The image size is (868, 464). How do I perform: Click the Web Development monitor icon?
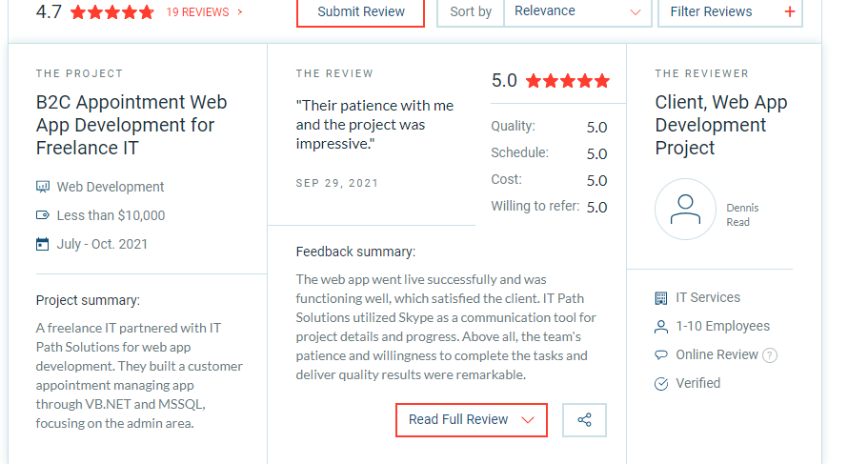point(42,187)
